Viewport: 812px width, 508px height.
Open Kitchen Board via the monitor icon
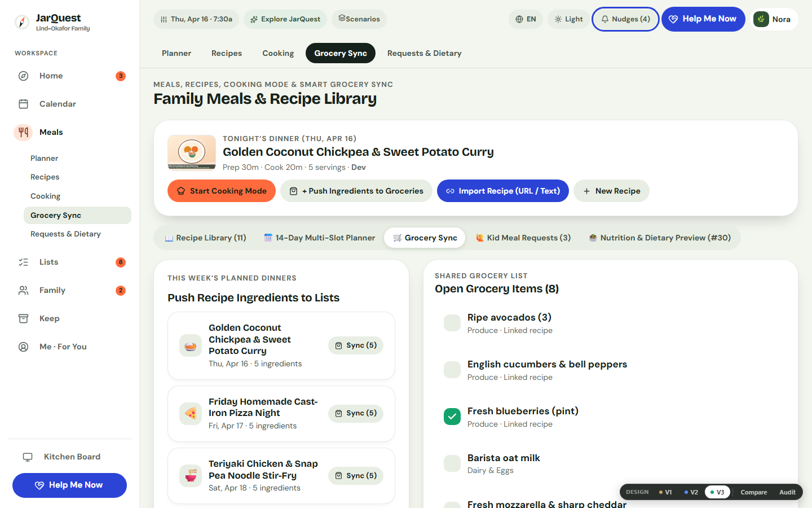[x=28, y=457]
